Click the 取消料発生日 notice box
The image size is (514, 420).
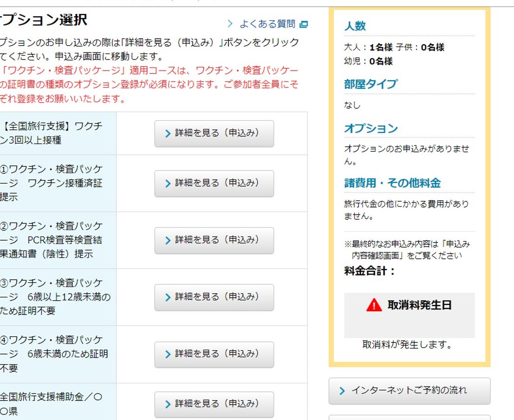coord(410,315)
